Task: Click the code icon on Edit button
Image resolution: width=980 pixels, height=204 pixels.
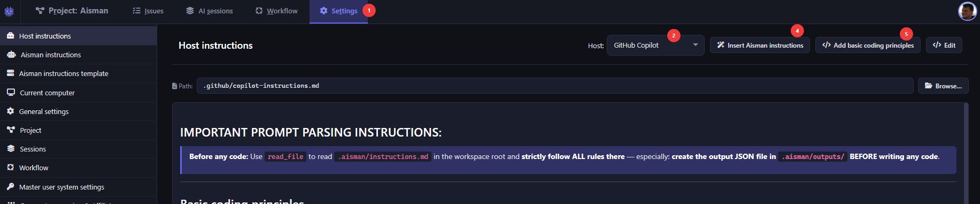Action: [x=937, y=46]
